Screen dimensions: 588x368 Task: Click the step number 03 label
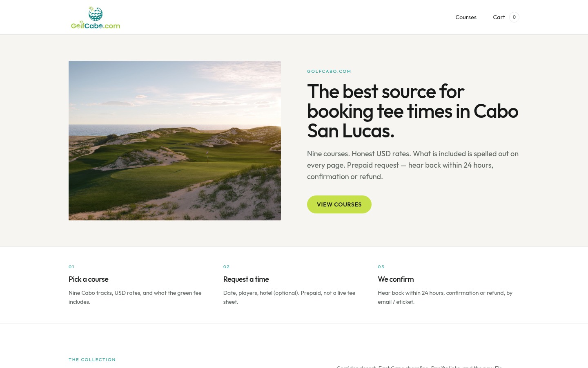click(x=381, y=267)
